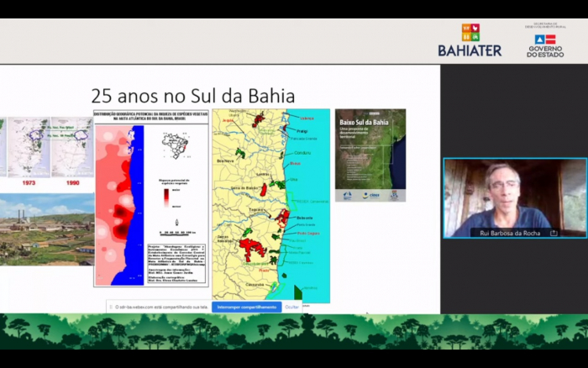Screen dimensions: 588x368
Task: Click the 1973 forest cover map
Action: tap(29, 147)
